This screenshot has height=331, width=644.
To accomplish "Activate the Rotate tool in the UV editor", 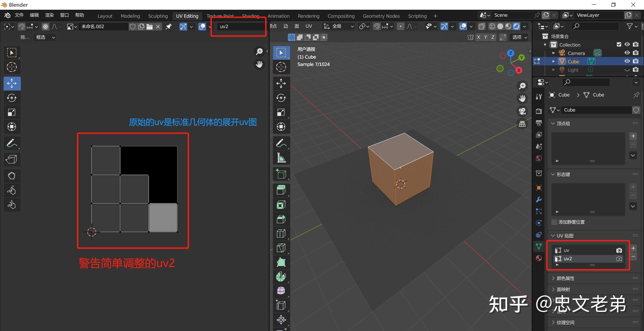I will pos(12,98).
